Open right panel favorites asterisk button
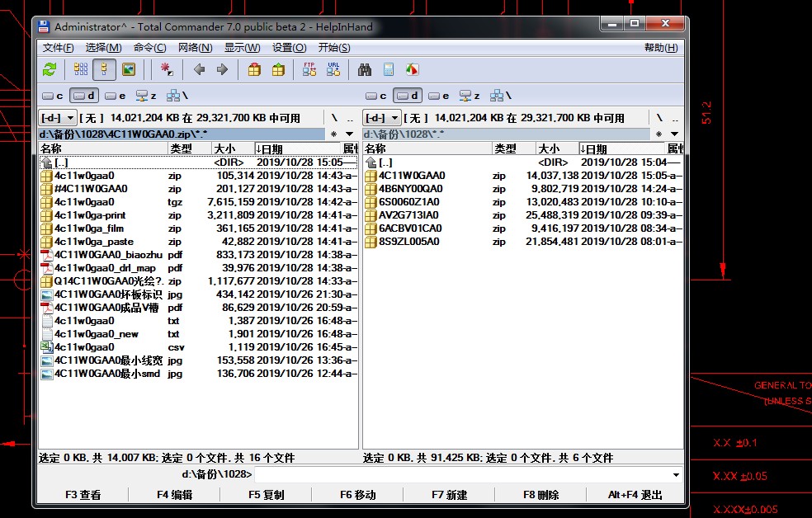 659,134
